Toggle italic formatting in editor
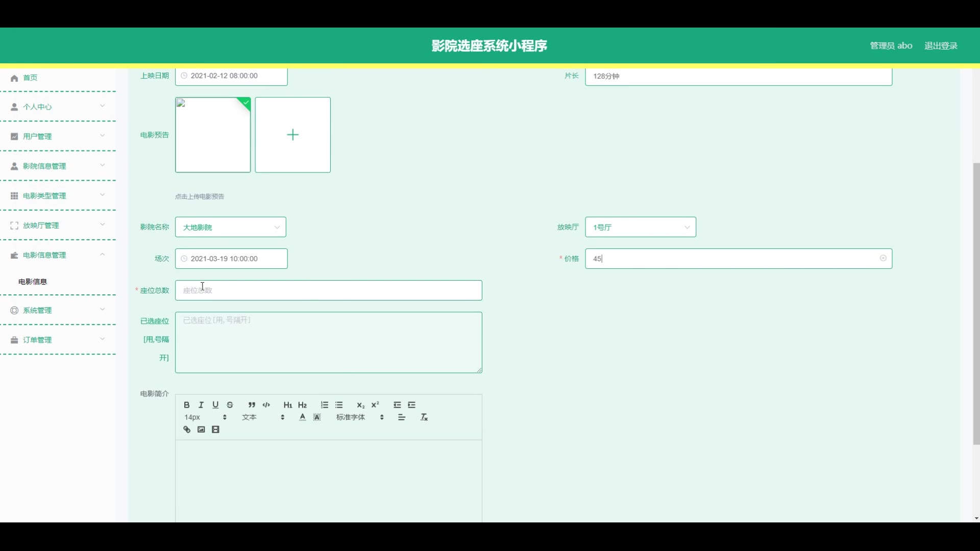 click(x=201, y=405)
